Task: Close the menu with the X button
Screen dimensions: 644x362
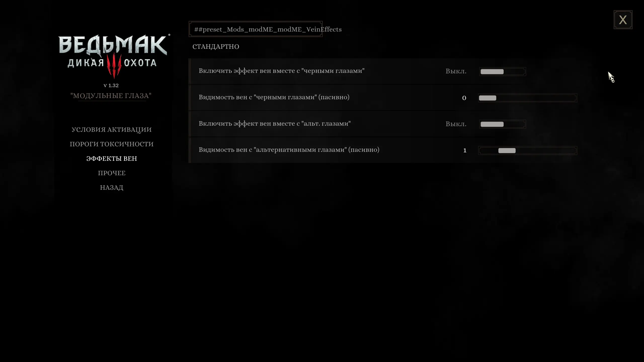Action: [x=623, y=20]
